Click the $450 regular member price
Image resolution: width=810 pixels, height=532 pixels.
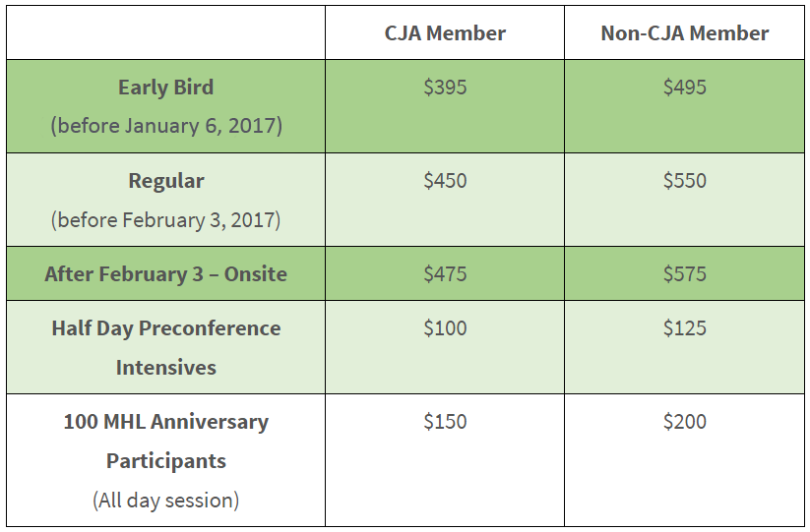[445, 181]
